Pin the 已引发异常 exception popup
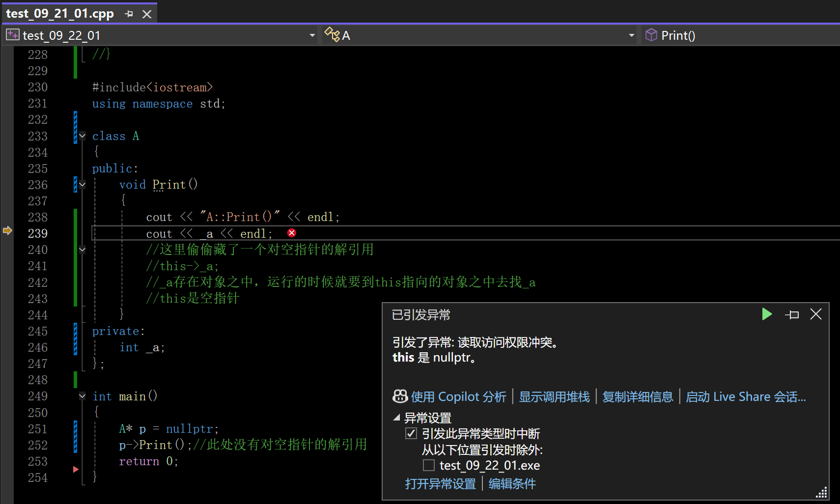 [792, 314]
